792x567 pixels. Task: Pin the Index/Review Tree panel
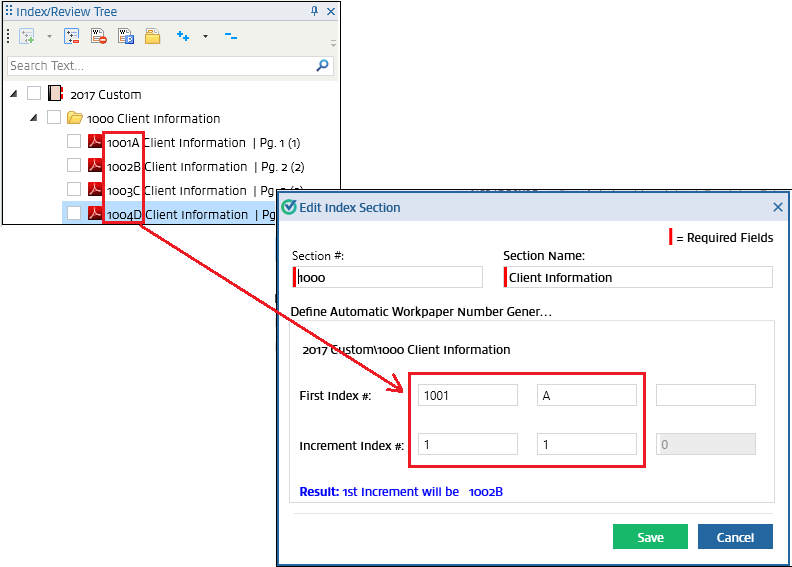314,11
